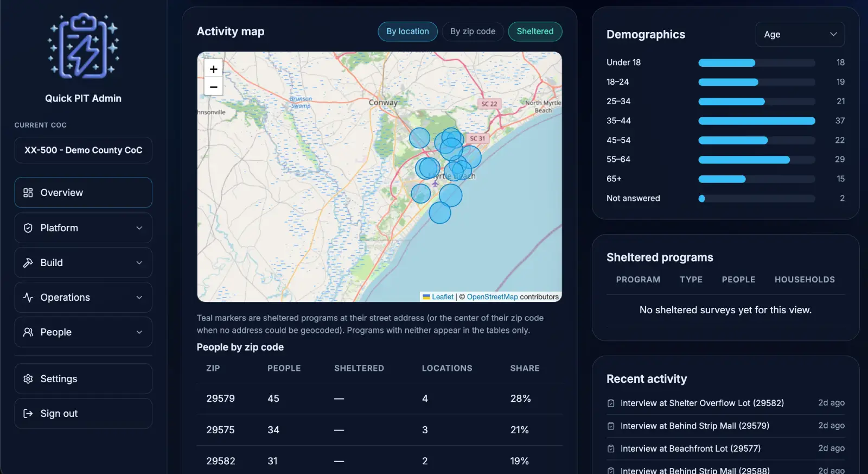Click the 28% share value

[520, 399]
